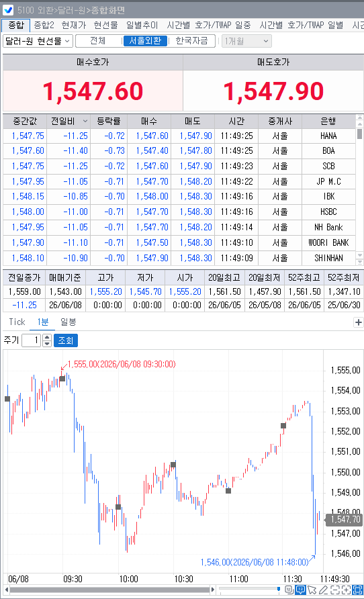Switch to the 일봉 chart tab
The height and width of the screenshot is (599, 364).
pyautogui.click(x=69, y=322)
